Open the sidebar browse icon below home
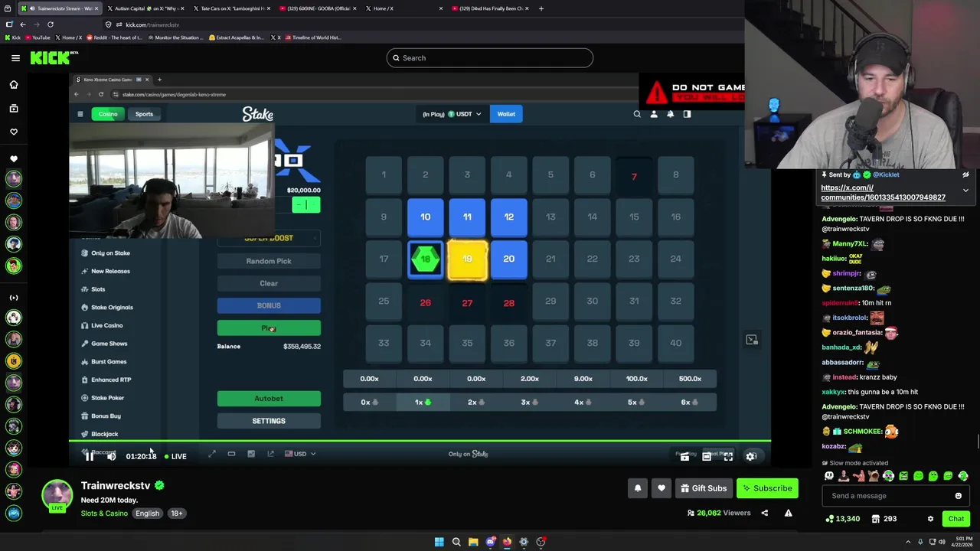The width and height of the screenshot is (980, 551). click(14, 109)
